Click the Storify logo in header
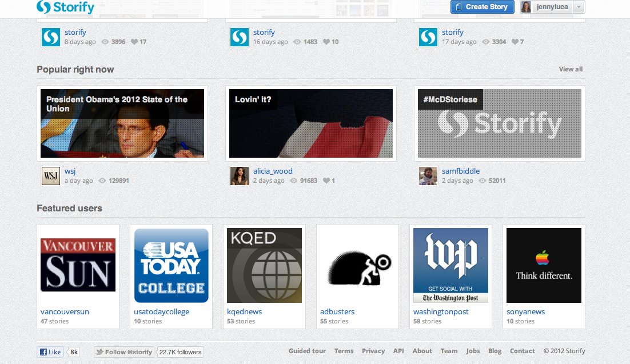The width and height of the screenshot is (630, 364). tap(65, 7)
